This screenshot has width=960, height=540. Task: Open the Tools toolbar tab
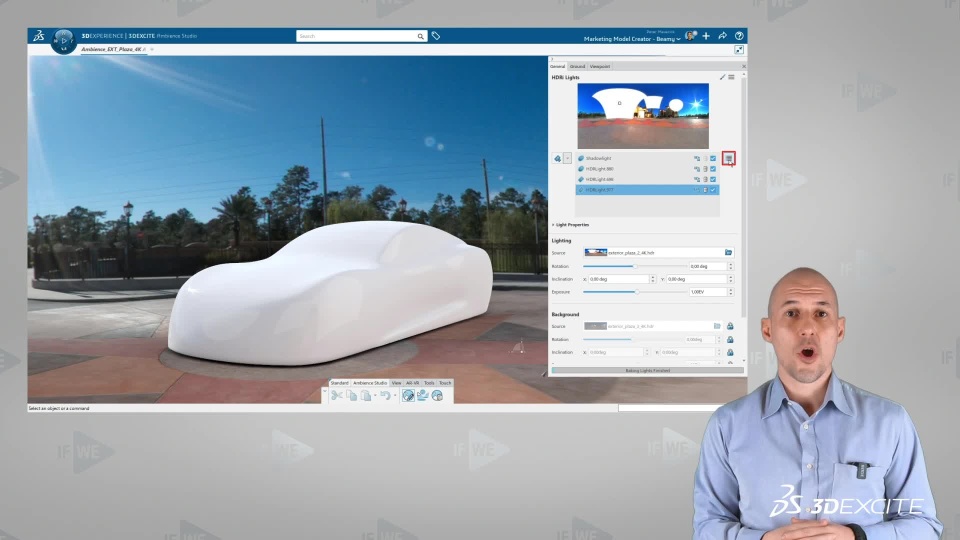tap(429, 383)
